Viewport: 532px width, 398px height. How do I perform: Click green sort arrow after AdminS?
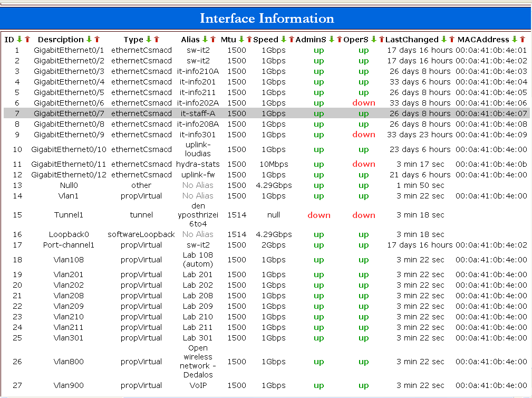click(x=332, y=40)
